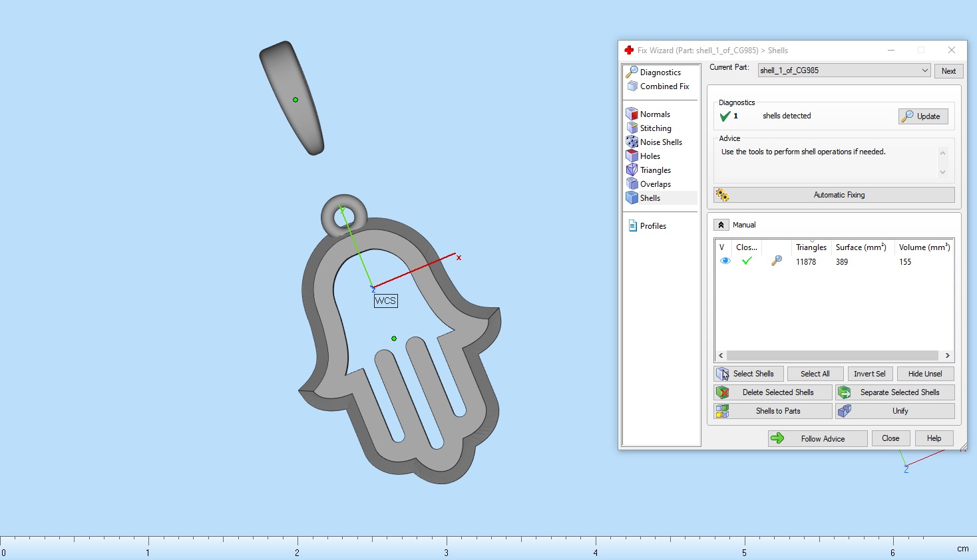Open the Triangles page
This screenshot has width=977, height=560.
tap(656, 170)
